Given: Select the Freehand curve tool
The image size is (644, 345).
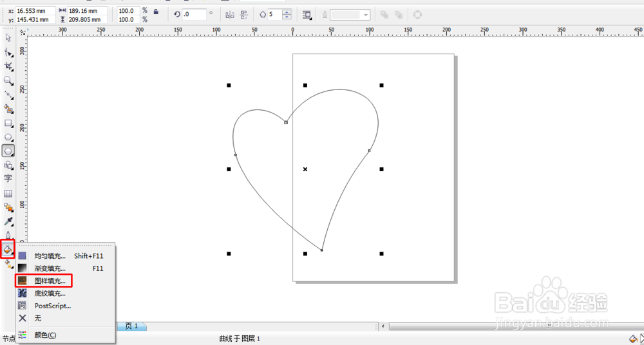Looking at the screenshot, I should pyautogui.click(x=8, y=95).
